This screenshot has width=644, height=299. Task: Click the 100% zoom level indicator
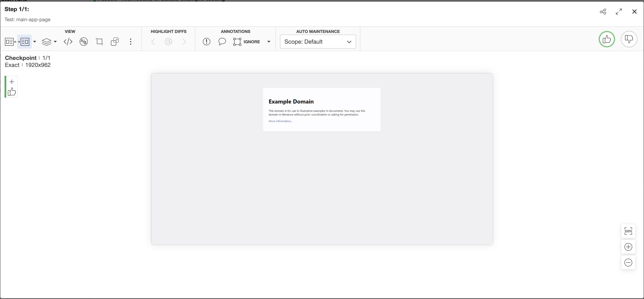pyautogui.click(x=628, y=231)
